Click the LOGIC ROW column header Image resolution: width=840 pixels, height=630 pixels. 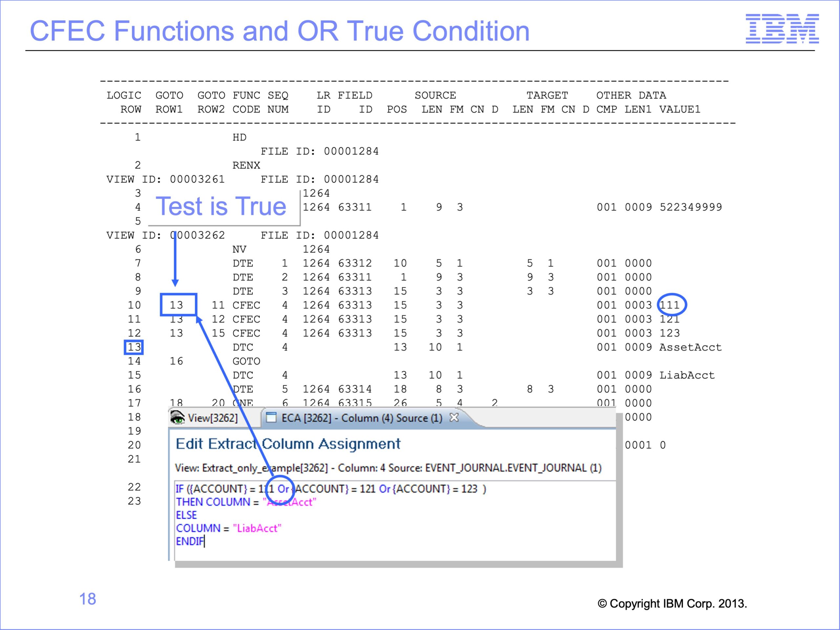tap(124, 102)
